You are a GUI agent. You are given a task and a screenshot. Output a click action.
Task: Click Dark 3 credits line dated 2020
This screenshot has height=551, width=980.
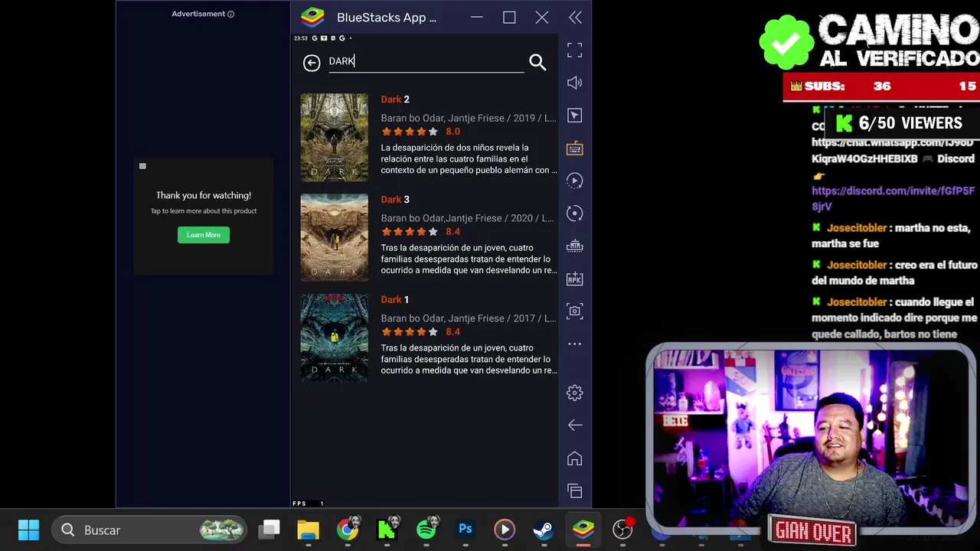click(468, 218)
